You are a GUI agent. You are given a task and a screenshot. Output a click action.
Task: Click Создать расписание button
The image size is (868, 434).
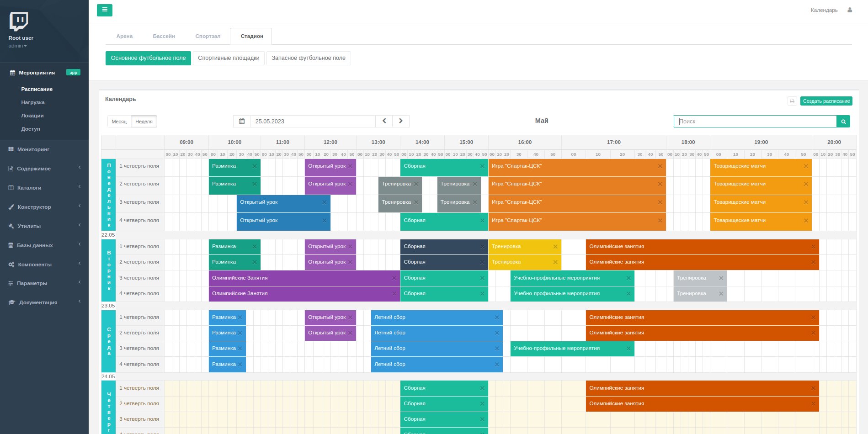click(x=826, y=101)
